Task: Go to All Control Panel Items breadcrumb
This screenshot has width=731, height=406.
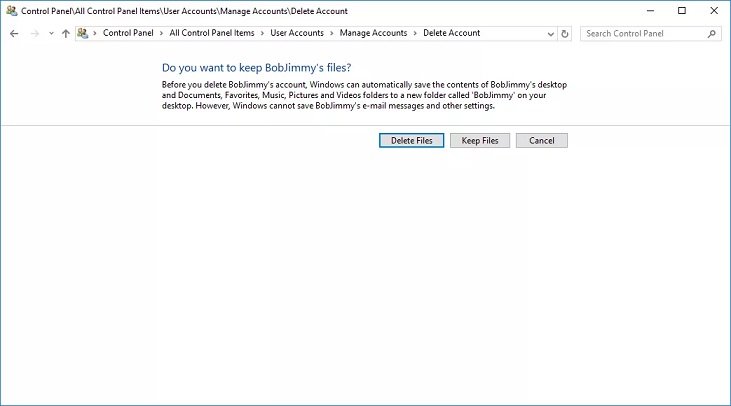Action: tap(211, 33)
